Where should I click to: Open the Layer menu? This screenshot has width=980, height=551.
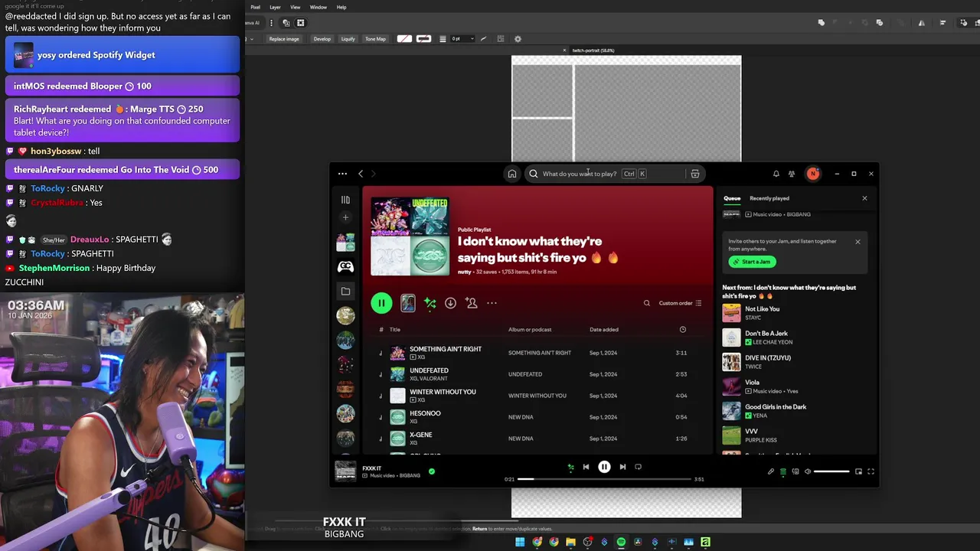click(275, 7)
